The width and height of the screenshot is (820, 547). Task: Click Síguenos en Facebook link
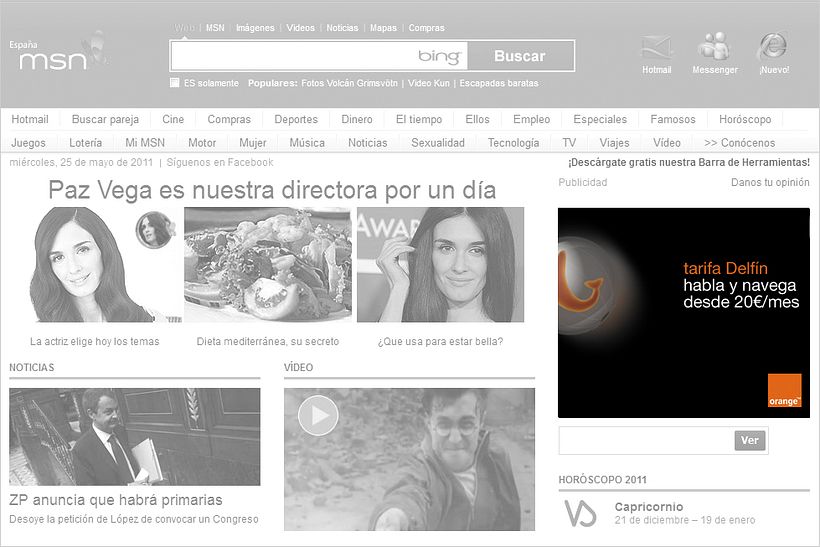(x=220, y=163)
